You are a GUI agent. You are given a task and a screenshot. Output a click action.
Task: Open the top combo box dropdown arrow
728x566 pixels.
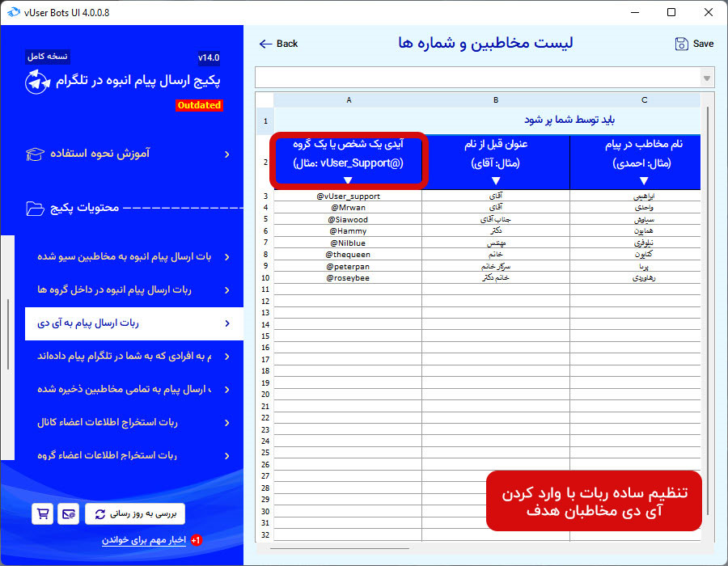coord(707,78)
